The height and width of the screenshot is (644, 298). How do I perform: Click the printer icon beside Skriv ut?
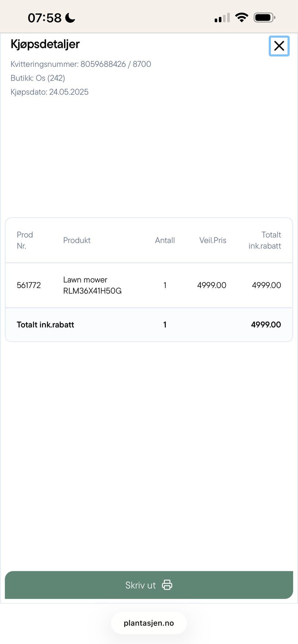click(x=167, y=585)
